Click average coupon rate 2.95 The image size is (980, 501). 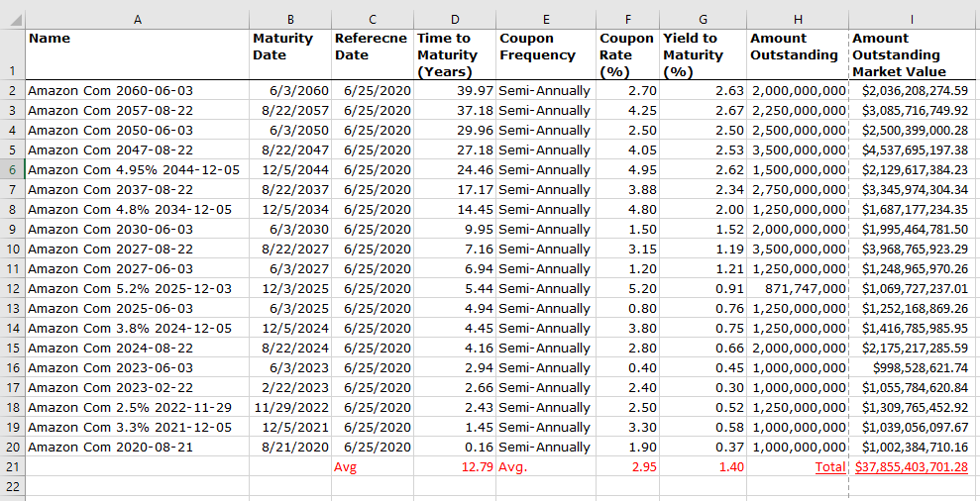628,466
